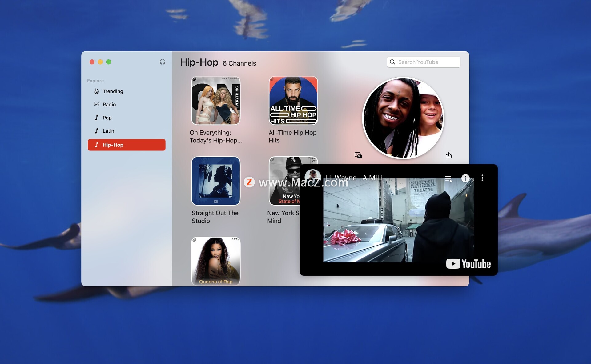Viewport: 591px width, 364px height.
Task: Click the headphones icon in sidebar
Action: point(163,62)
